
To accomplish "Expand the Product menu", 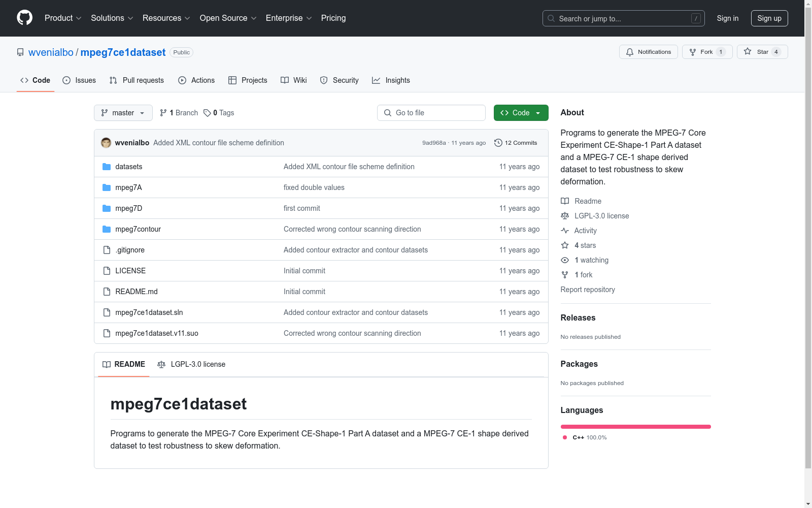I will coord(63,18).
